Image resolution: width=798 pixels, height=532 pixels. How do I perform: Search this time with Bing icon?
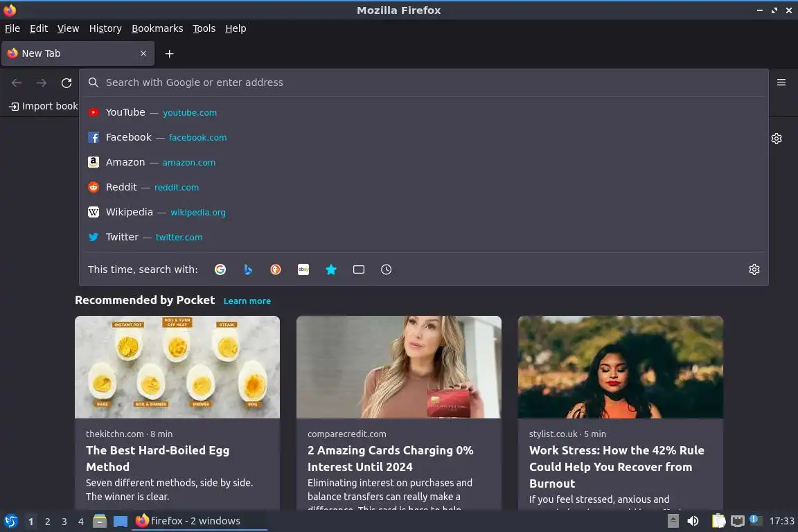(248, 269)
